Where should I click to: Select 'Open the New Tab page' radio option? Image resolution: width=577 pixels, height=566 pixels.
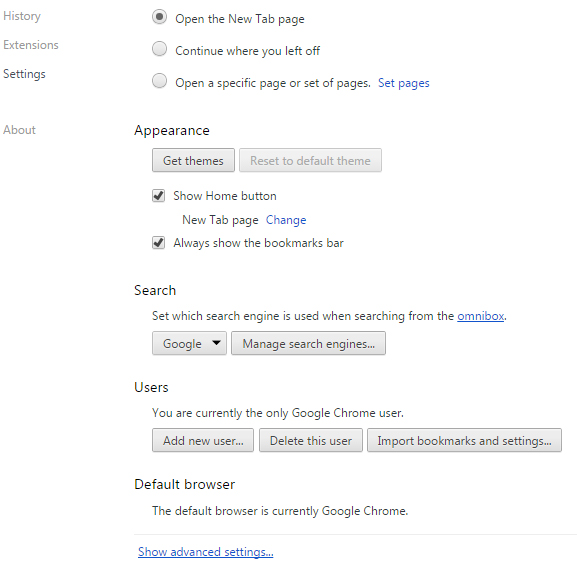coord(159,17)
